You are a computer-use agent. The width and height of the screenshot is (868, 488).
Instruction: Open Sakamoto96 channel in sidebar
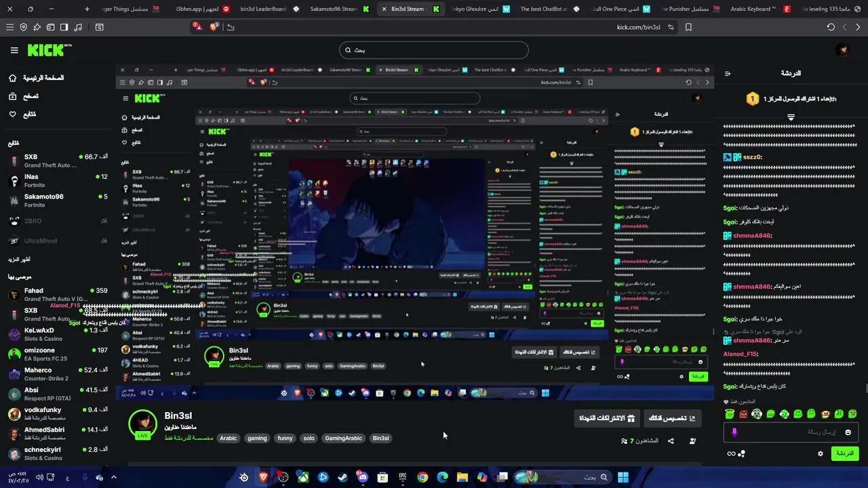[x=58, y=201]
